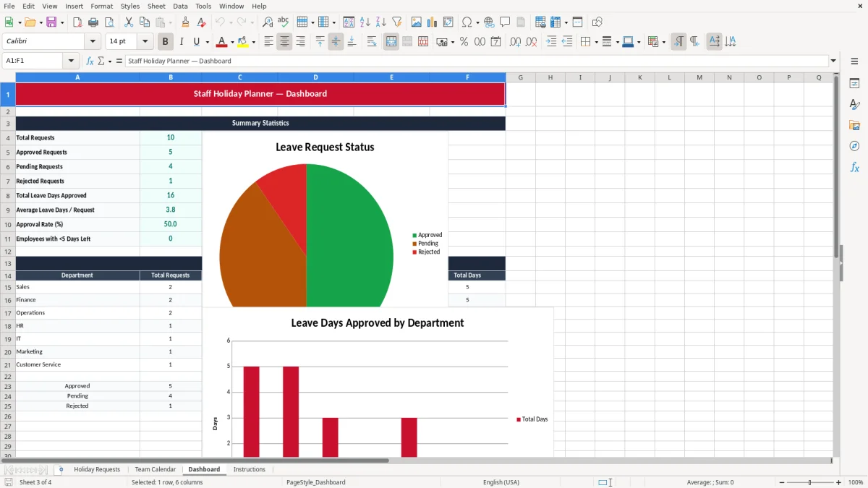868x488 pixels.
Task: Click the 100% zoom level
Action: pyautogui.click(x=856, y=482)
